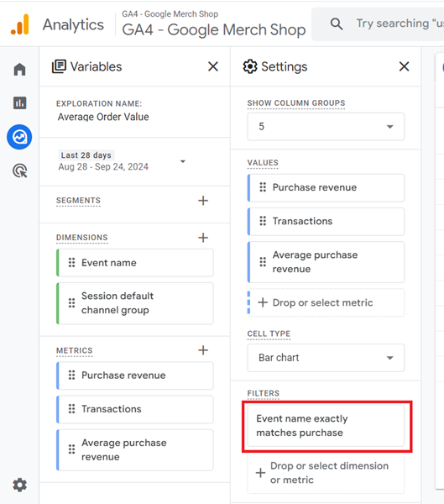Click the exploration name Average Order Value
Image resolution: width=444 pixels, height=504 pixels.
(x=103, y=117)
